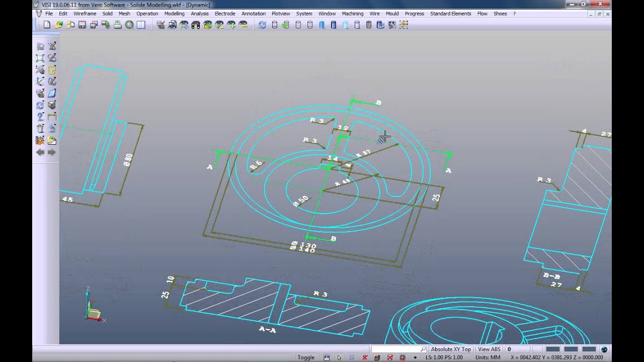Click the first color swatch in status bar
This screenshot has height=362, width=644.
click(552, 349)
